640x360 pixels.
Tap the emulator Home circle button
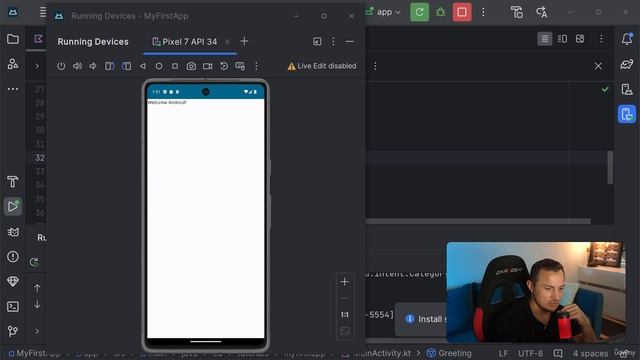(159, 66)
